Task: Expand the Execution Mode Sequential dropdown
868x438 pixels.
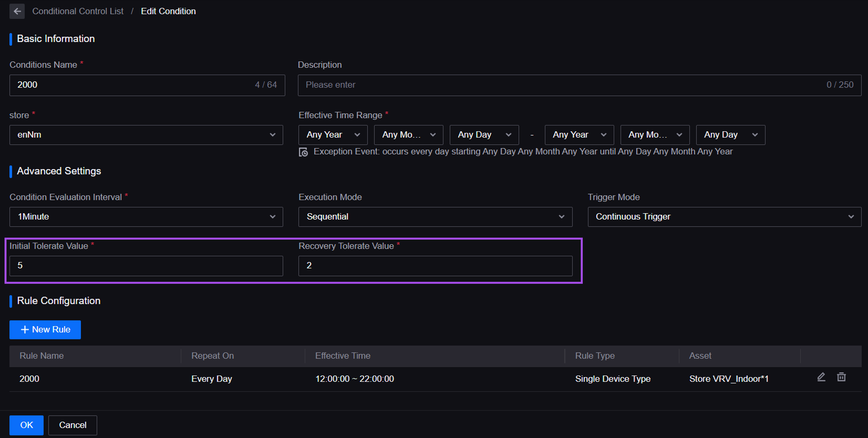Action: (435, 217)
